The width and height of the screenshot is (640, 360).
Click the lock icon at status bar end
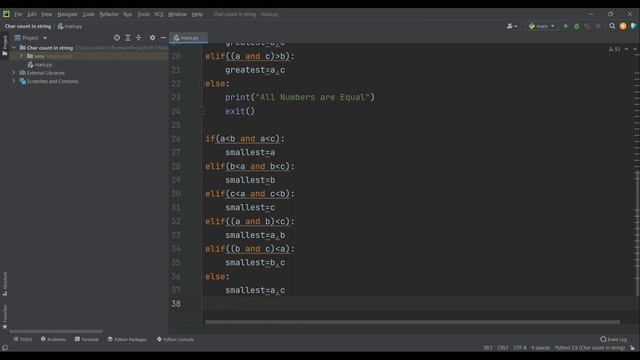coord(632,348)
